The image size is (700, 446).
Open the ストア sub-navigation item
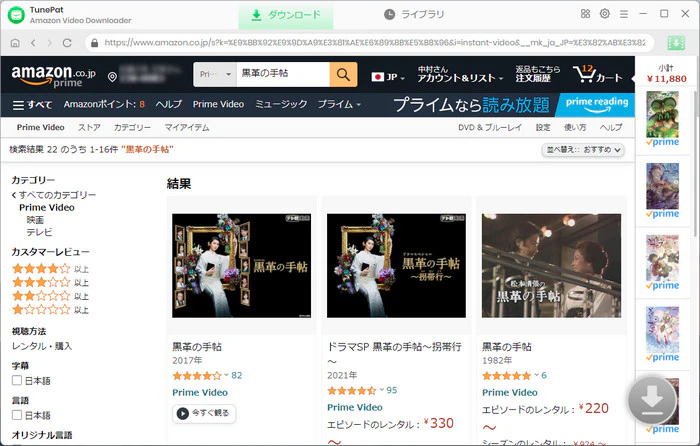point(89,128)
